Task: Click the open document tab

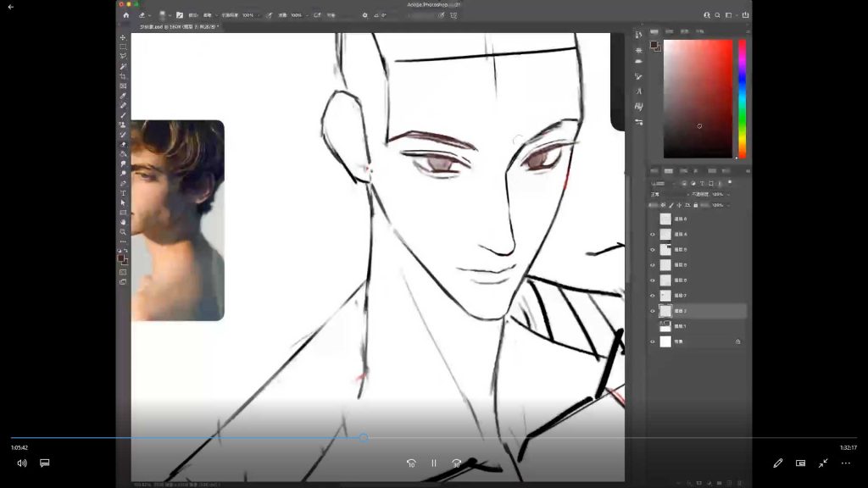Action: click(179, 27)
